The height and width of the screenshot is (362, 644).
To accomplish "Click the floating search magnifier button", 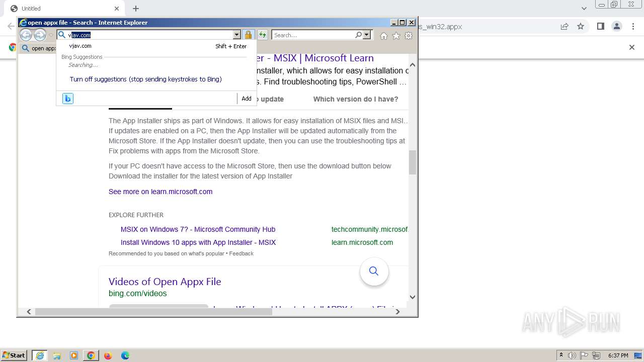I will pos(374,271).
